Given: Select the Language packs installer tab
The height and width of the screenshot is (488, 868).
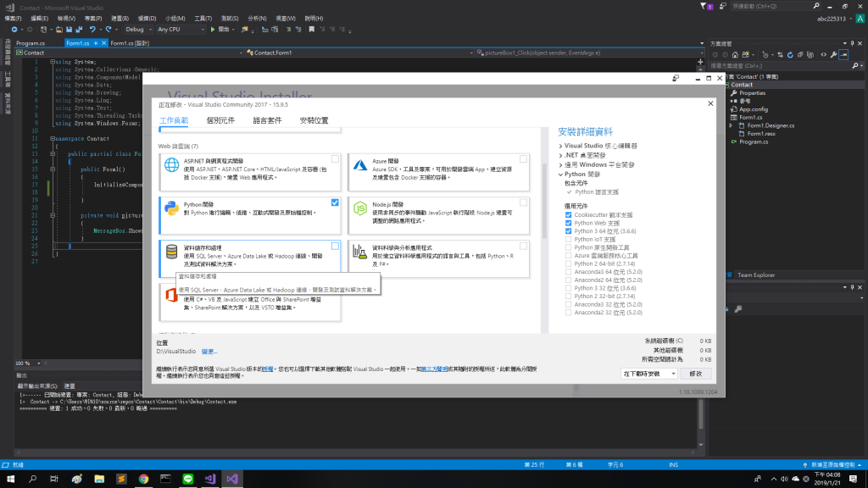Looking at the screenshot, I should [x=267, y=120].
